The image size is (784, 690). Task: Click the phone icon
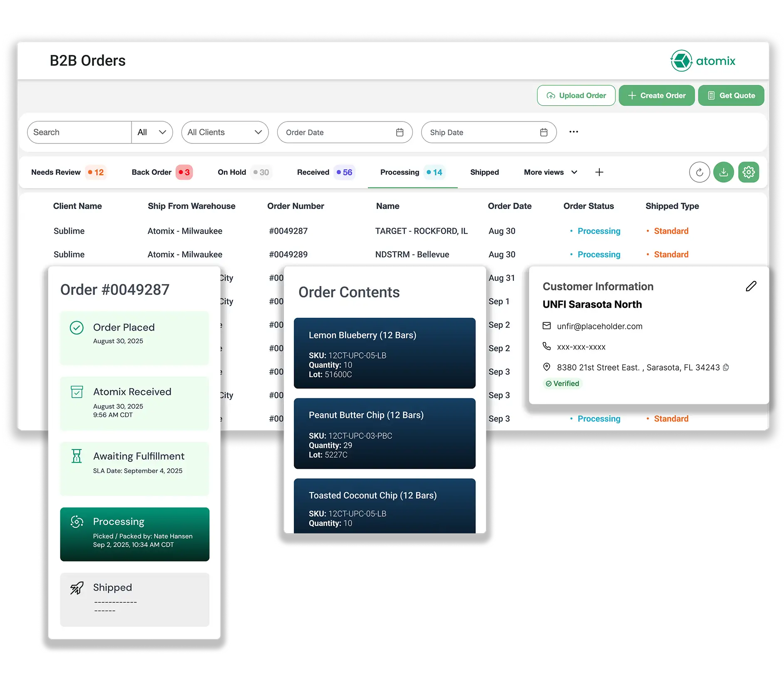(x=547, y=346)
